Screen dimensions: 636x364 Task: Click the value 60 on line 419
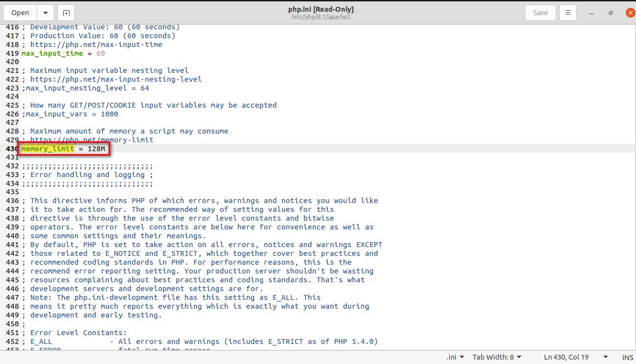pos(100,53)
